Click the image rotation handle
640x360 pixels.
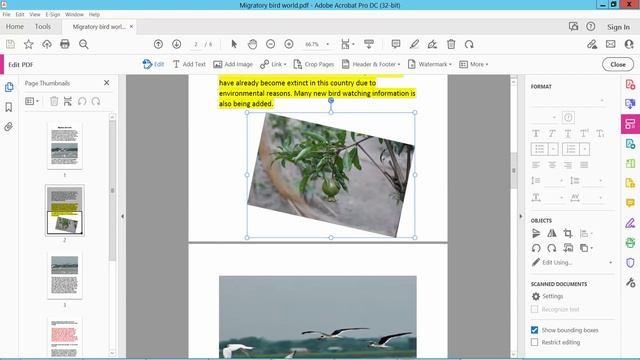331,100
